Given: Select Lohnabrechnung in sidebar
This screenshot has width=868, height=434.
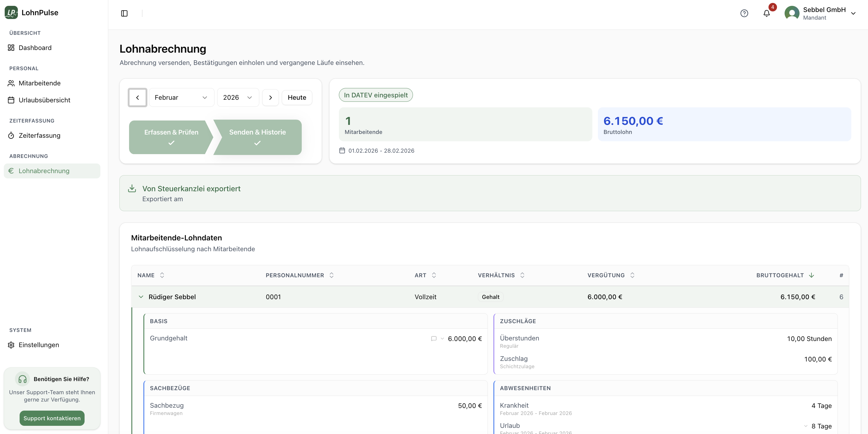Looking at the screenshot, I should click(x=52, y=171).
